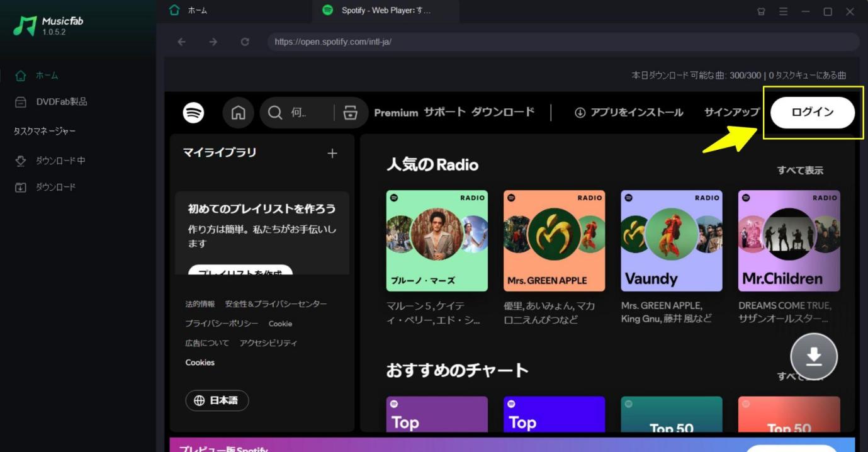The image size is (868, 452).
Task: Click the Spotify search field
Action: 296,113
